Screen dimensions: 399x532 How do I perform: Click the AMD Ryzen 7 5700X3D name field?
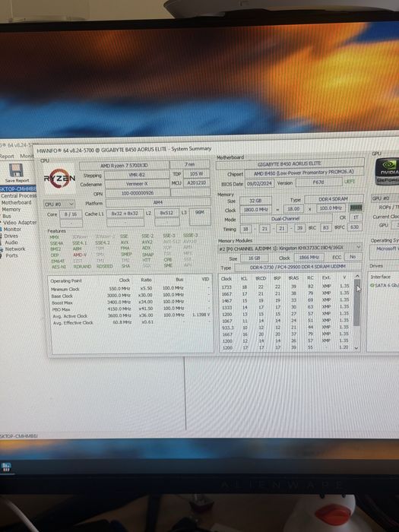[x=124, y=166]
